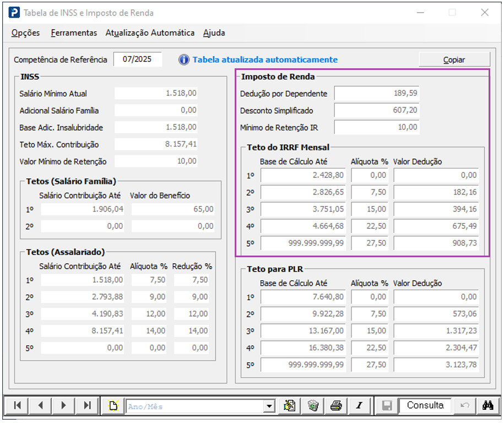This screenshot has height=423, width=504.
Task: Select the Dedução por Dependente value field
Action: (x=377, y=94)
